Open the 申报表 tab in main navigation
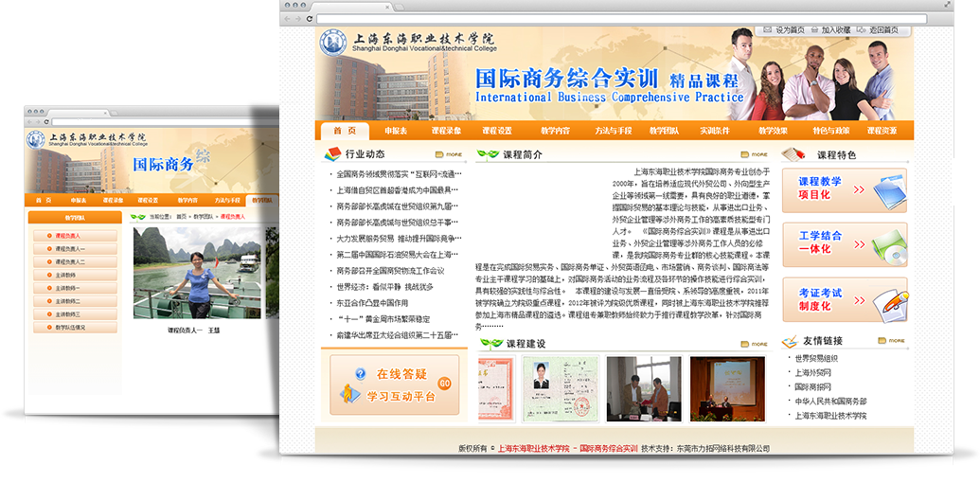 pos(396,132)
